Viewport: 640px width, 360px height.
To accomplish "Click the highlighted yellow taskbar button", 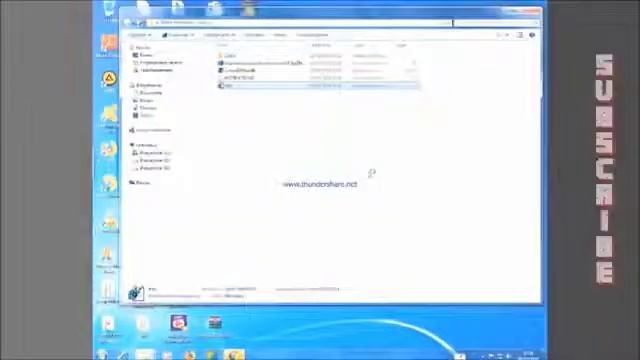I will click(x=234, y=355).
